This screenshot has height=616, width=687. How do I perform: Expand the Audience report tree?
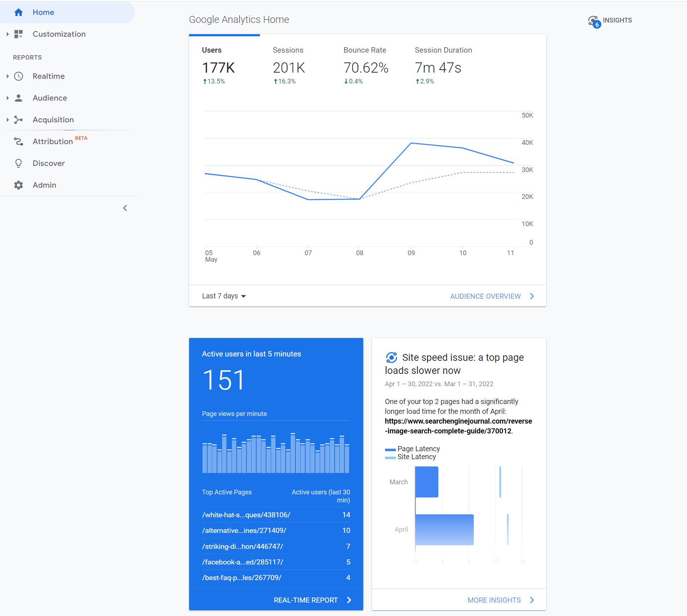click(x=8, y=98)
